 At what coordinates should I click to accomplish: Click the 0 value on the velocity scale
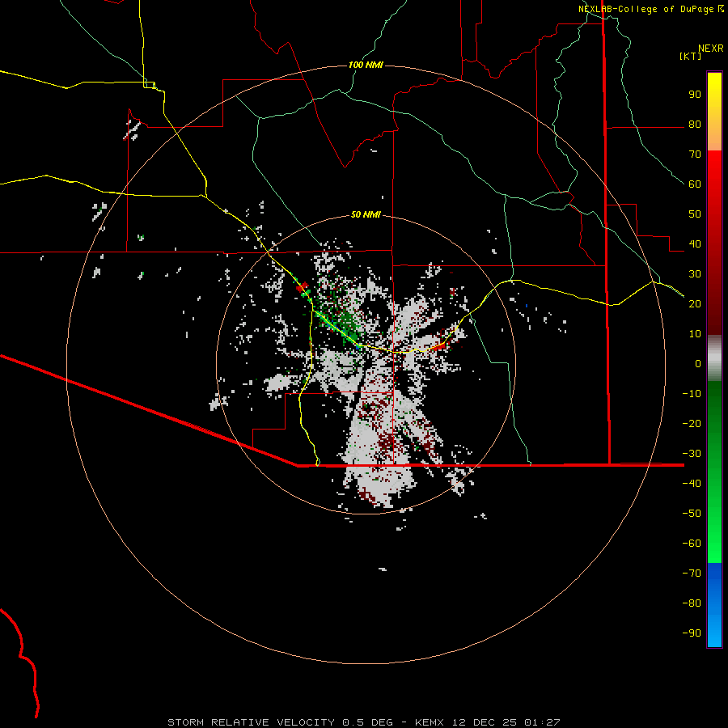click(698, 364)
